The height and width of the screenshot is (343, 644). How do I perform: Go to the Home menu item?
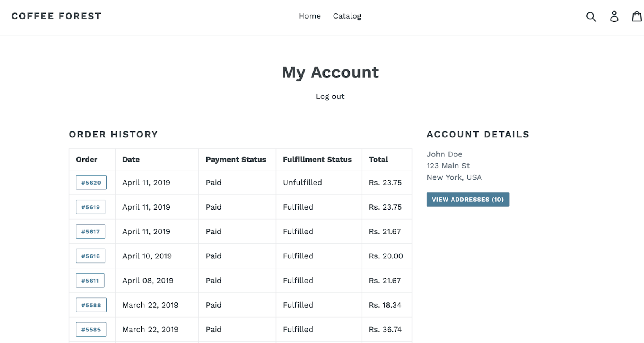coord(310,16)
